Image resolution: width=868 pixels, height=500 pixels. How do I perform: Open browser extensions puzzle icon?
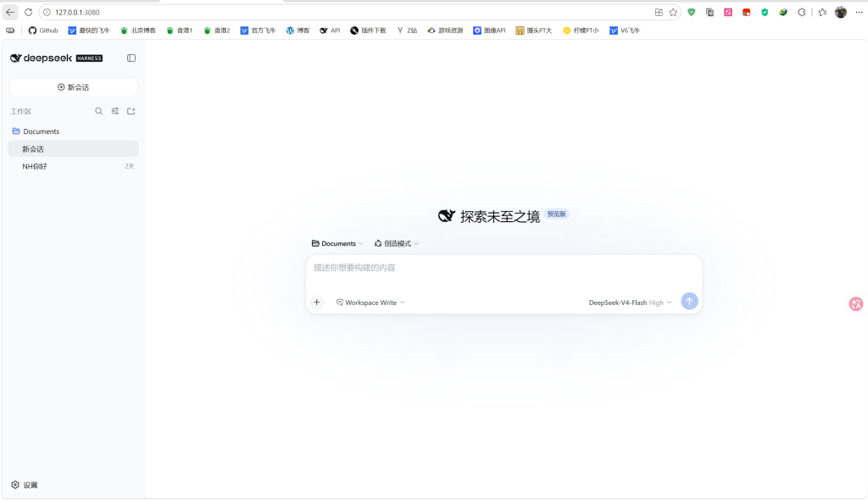802,12
